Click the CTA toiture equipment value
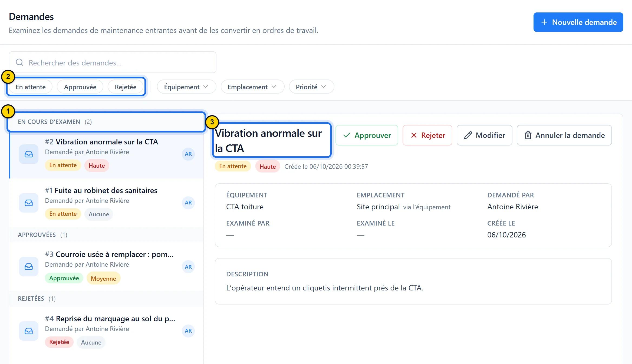The height and width of the screenshot is (364, 632). (245, 207)
